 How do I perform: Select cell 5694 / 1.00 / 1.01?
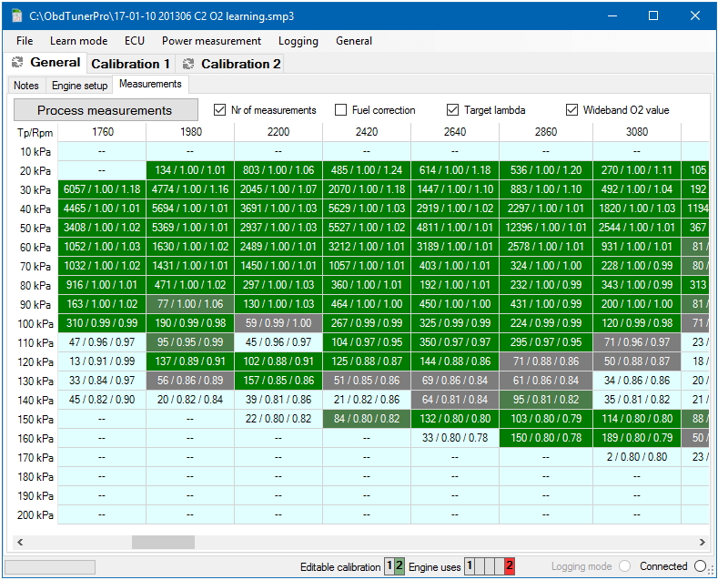190,209
